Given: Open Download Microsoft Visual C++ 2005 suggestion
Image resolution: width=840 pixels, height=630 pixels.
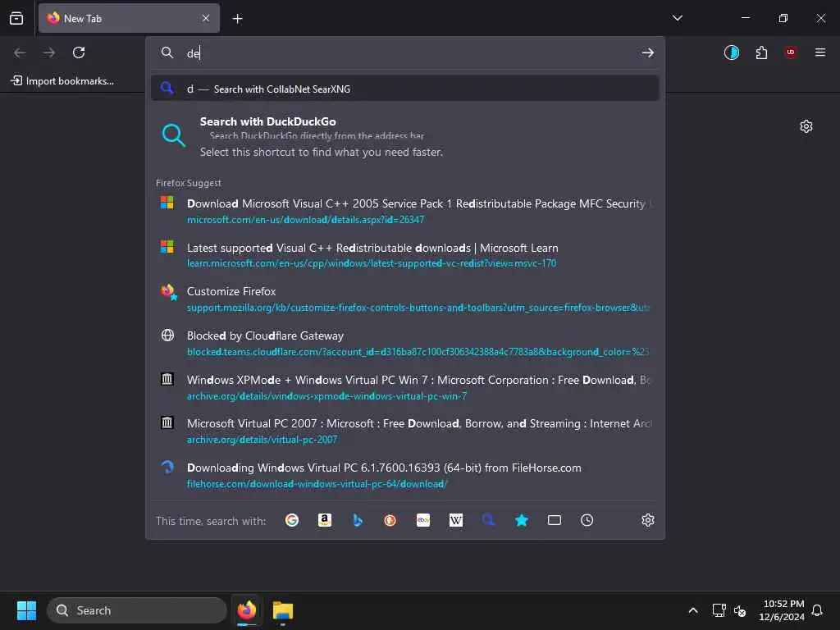Looking at the screenshot, I should (x=405, y=211).
